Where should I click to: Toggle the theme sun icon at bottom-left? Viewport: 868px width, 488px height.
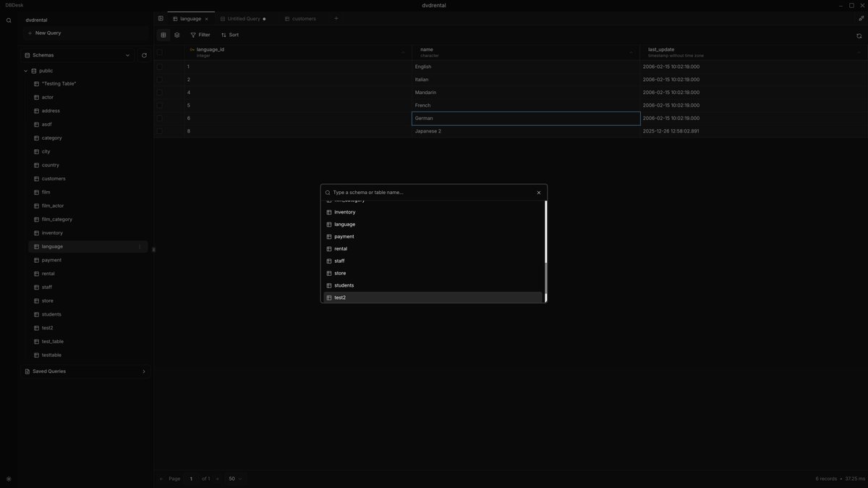point(9,479)
